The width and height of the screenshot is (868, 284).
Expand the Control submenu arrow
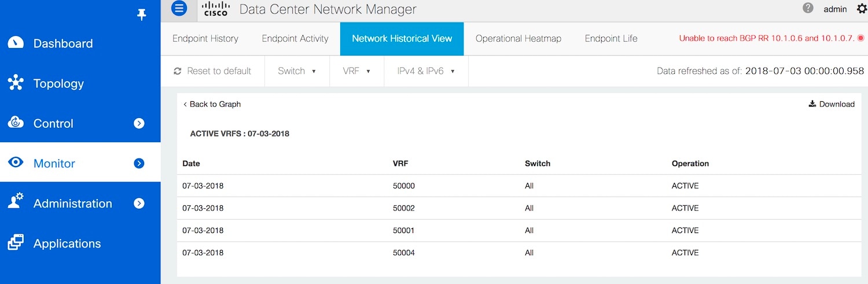click(139, 123)
